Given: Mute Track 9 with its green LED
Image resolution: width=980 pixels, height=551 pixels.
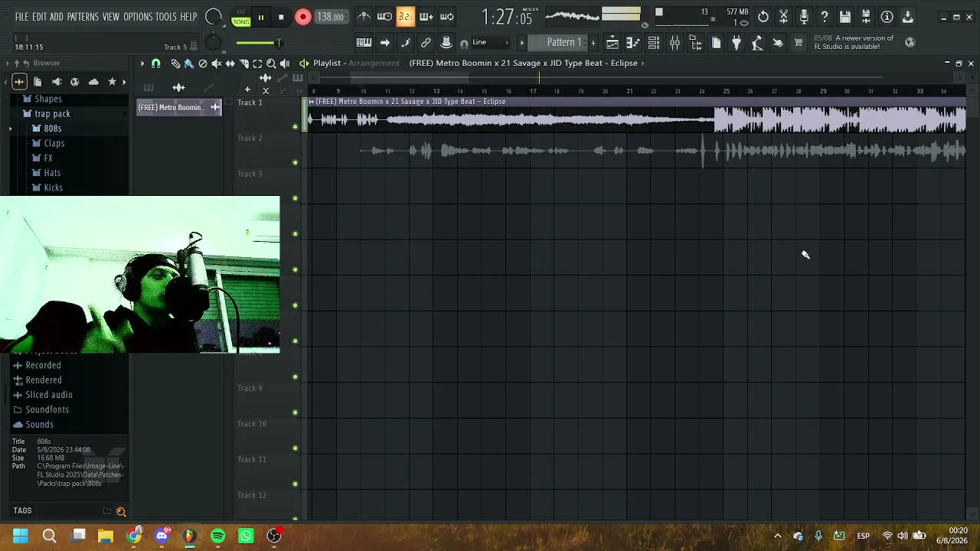Looking at the screenshot, I should [x=296, y=412].
